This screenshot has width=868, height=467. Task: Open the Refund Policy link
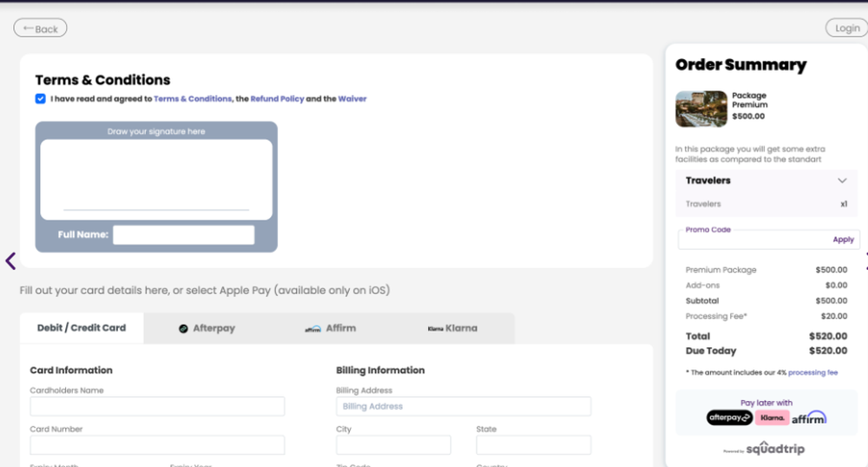[278, 98]
